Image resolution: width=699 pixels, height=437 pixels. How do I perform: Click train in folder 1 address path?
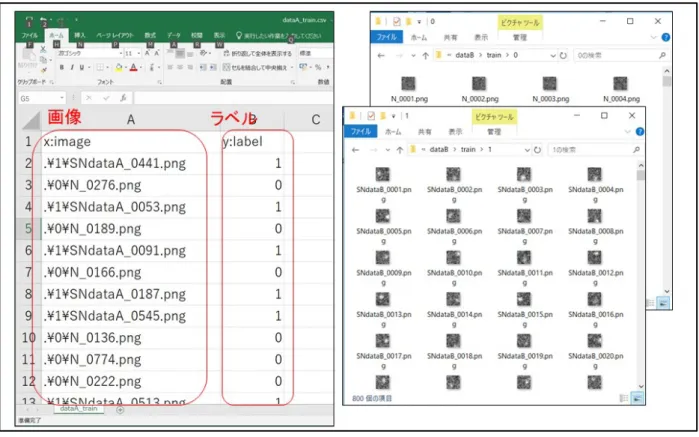(x=468, y=150)
